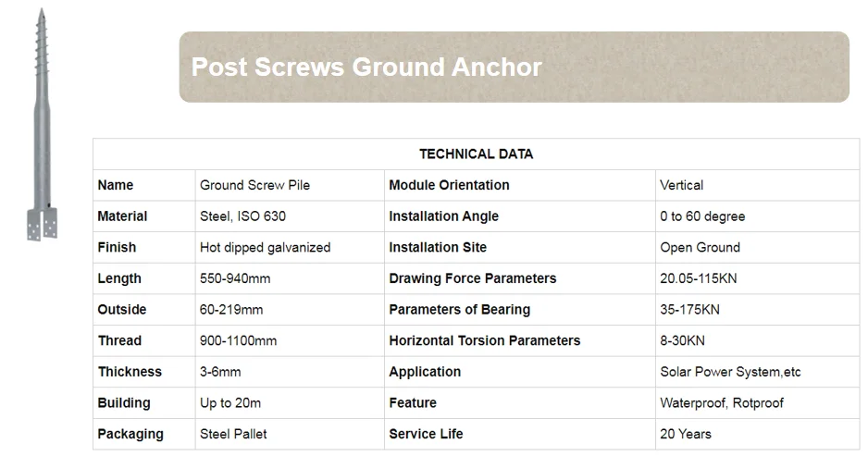The image size is (868, 456).
Task: Click the Hot dipped galvanized finish cell
Action: point(265,248)
